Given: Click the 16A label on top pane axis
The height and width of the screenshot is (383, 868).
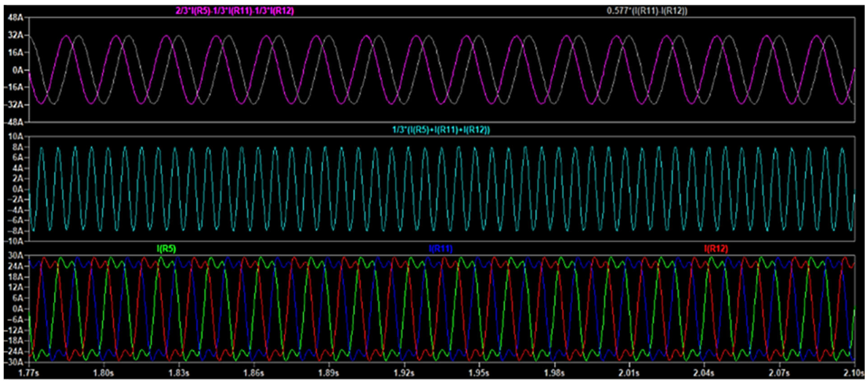Looking at the screenshot, I should 16,53.
